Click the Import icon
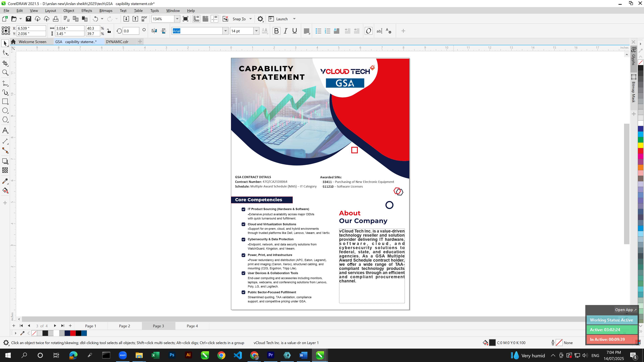 point(126,19)
